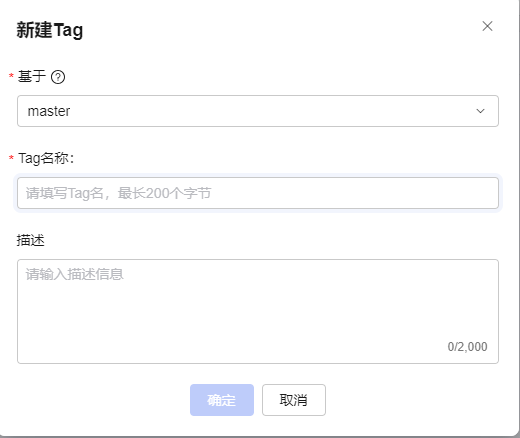Screen dimensions: 520x438
Task: Click the 请填写Tag名 placeholder text
Action: coord(118,193)
